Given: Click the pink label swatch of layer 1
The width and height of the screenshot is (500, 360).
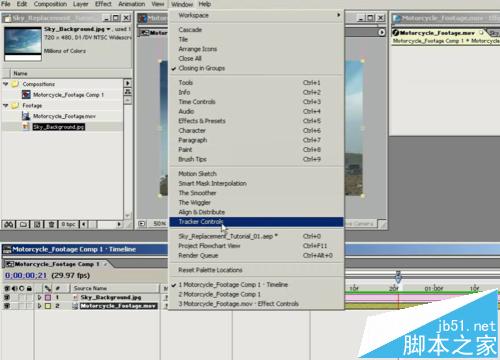Looking at the screenshot, I should point(48,297).
